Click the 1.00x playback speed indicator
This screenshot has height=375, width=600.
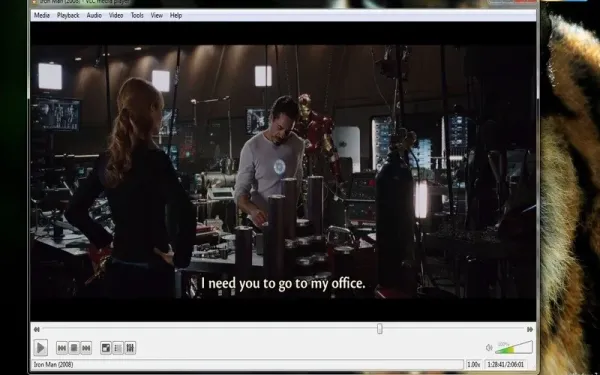pos(473,365)
